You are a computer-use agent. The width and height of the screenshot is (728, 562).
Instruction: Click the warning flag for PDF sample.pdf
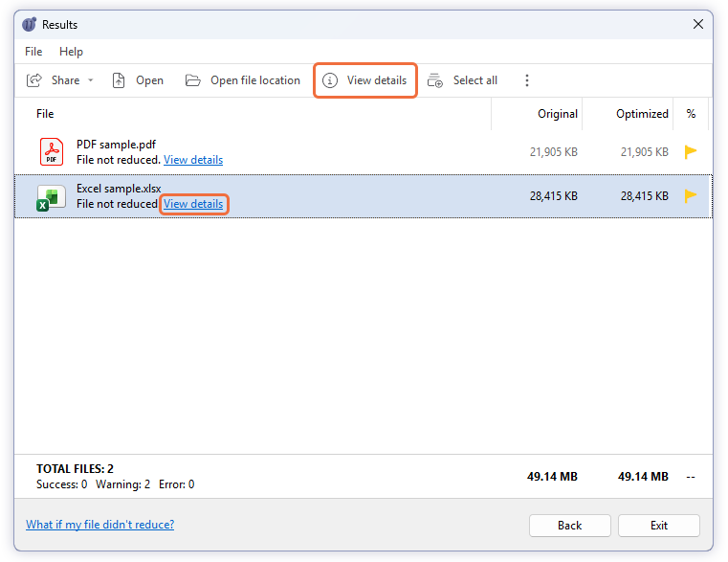(x=691, y=151)
